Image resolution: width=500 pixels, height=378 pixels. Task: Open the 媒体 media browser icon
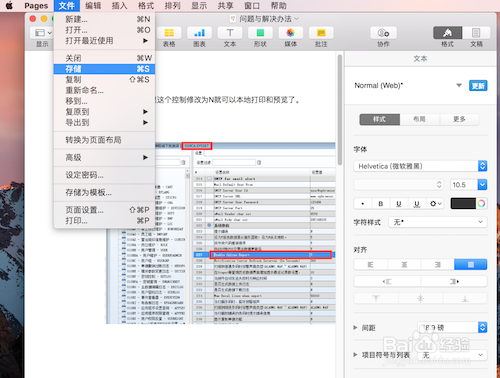(x=291, y=33)
